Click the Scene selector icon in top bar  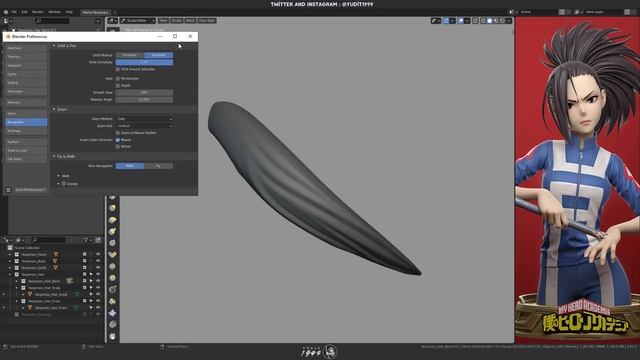pos(512,12)
